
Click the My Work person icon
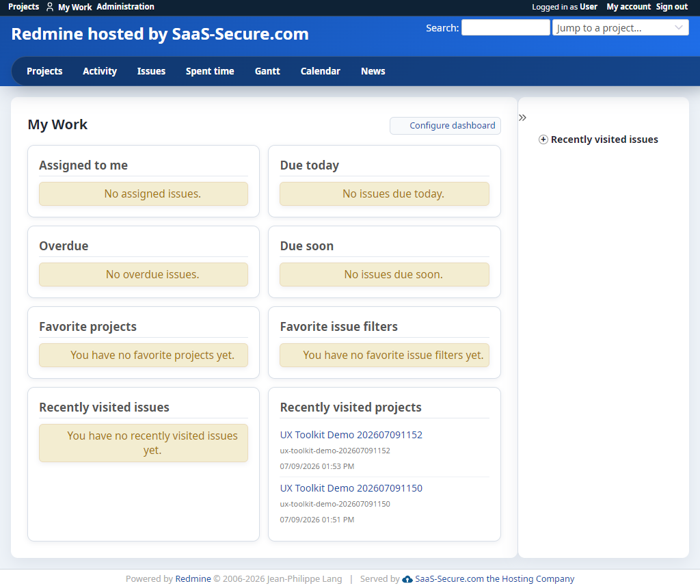pyautogui.click(x=50, y=7)
